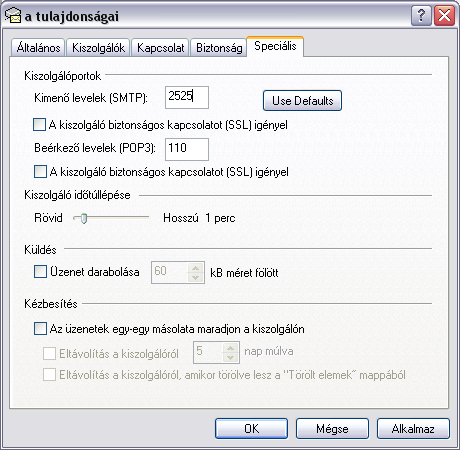
Task: Switch to the Általános tab
Action: (x=38, y=48)
